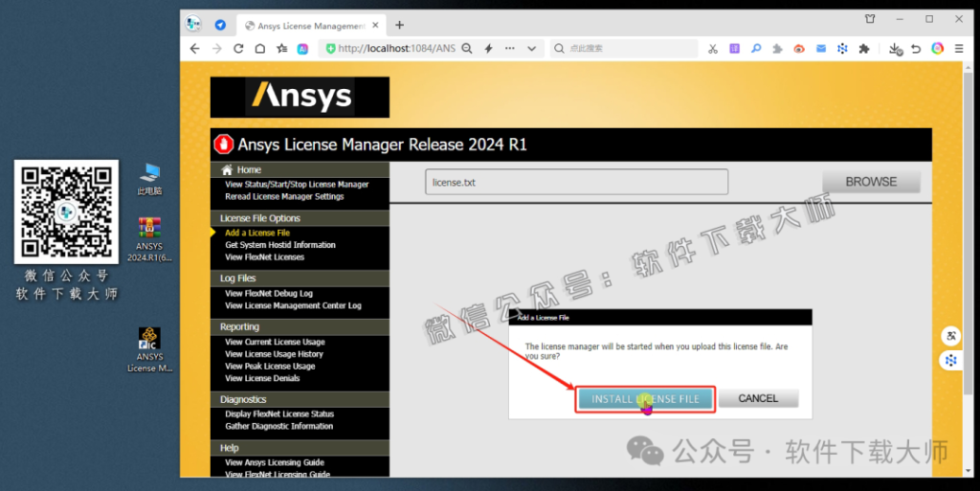The image size is (980, 491).
Task: Click INSTALL LICENSE FILE button
Action: point(645,398)
